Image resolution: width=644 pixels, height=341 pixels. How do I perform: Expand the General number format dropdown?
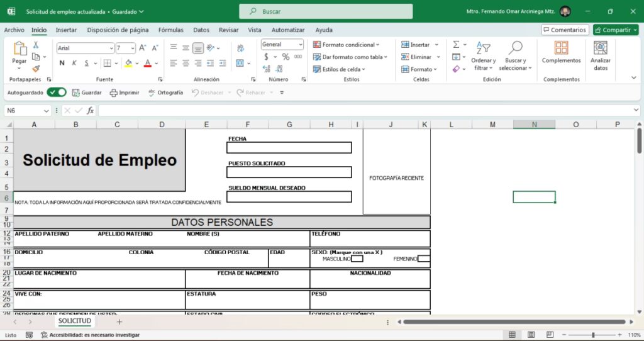click(x=299, y=45)
